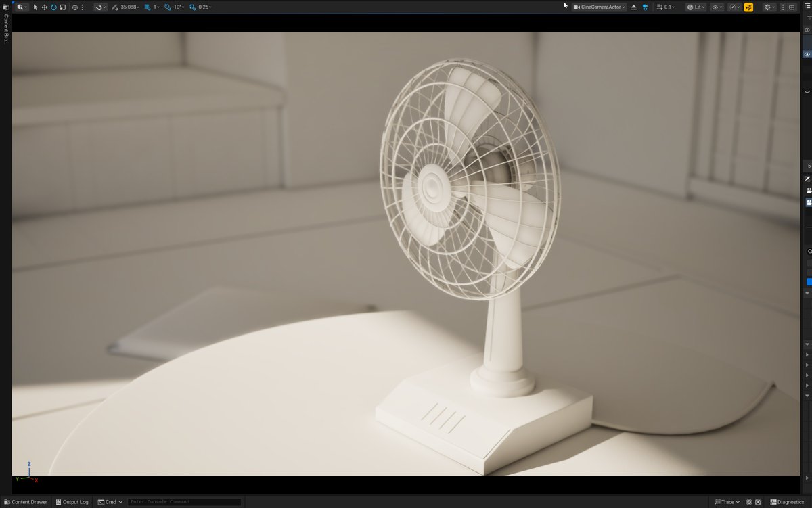Image resolution: width=812 pixels, height=508 pixels.
Task: Select the pencil edit icon in right sidebar
Action: pyautogui.click(x=807, y=179)
